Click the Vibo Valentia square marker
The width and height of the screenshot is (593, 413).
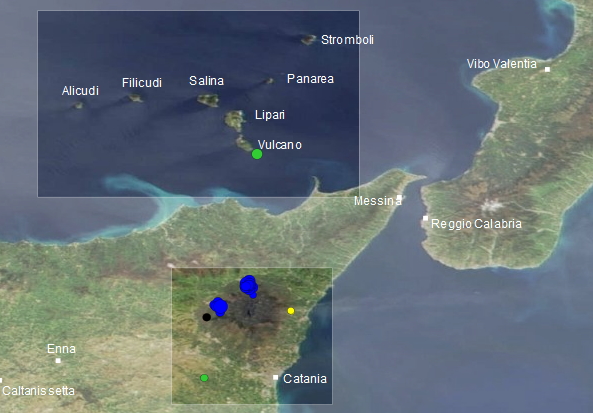pyautogui.click(x=547, y=69)
